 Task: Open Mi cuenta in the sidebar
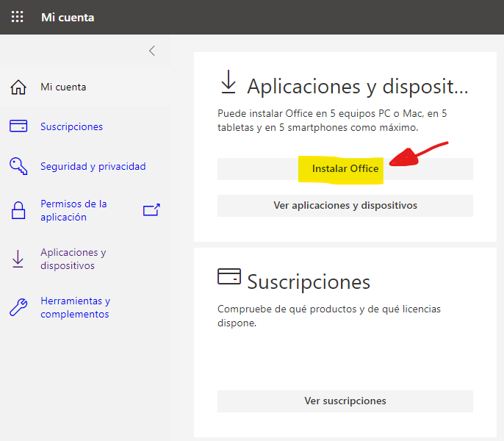point(63,87)
